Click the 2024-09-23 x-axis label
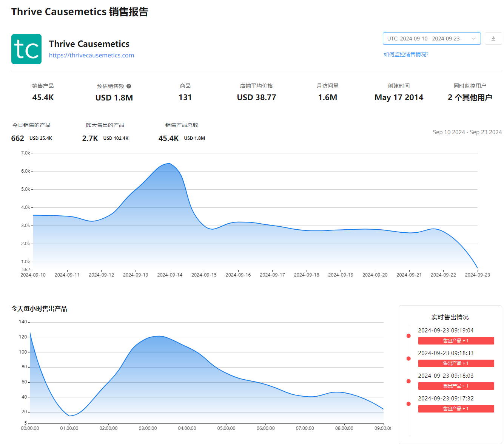504x445 pixels. click(478, 275)
